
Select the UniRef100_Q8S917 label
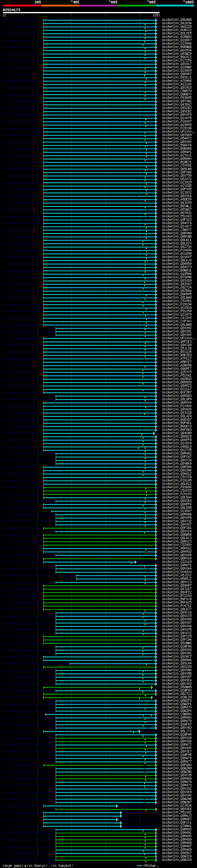coord(177,64)
